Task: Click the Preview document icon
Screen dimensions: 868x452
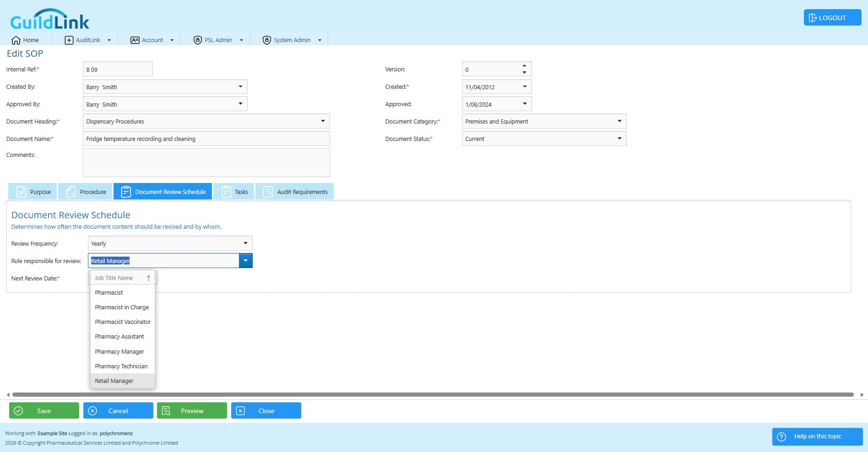Action: 166,411
